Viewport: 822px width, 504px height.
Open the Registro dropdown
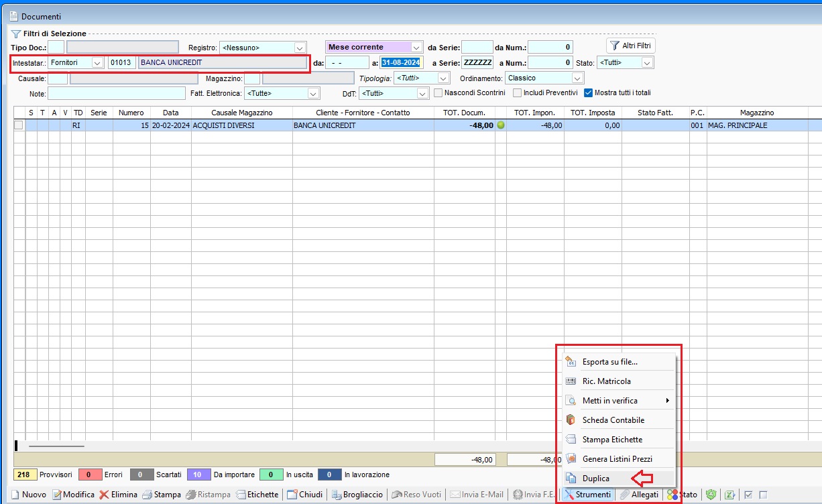tap(299, 47)
